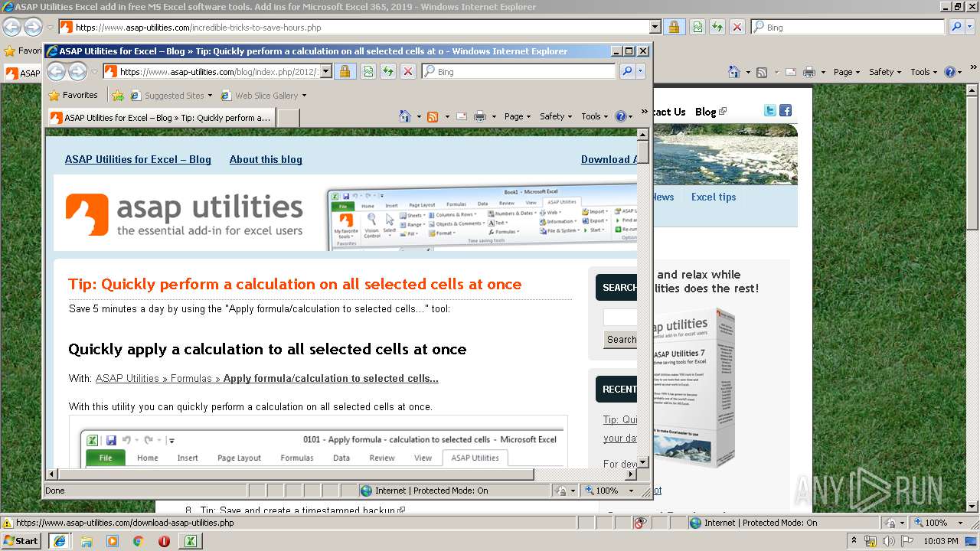Click Twitter icon on ASAP Utilities page

click(770, 111)
